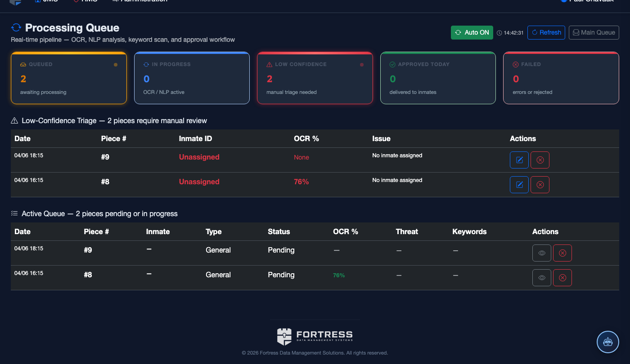View piece #9 in the Active Queue

(x=542, y=253)
